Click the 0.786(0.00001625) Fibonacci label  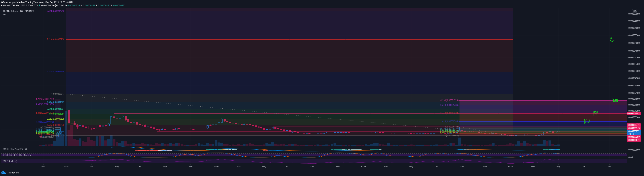coord(56,102)
